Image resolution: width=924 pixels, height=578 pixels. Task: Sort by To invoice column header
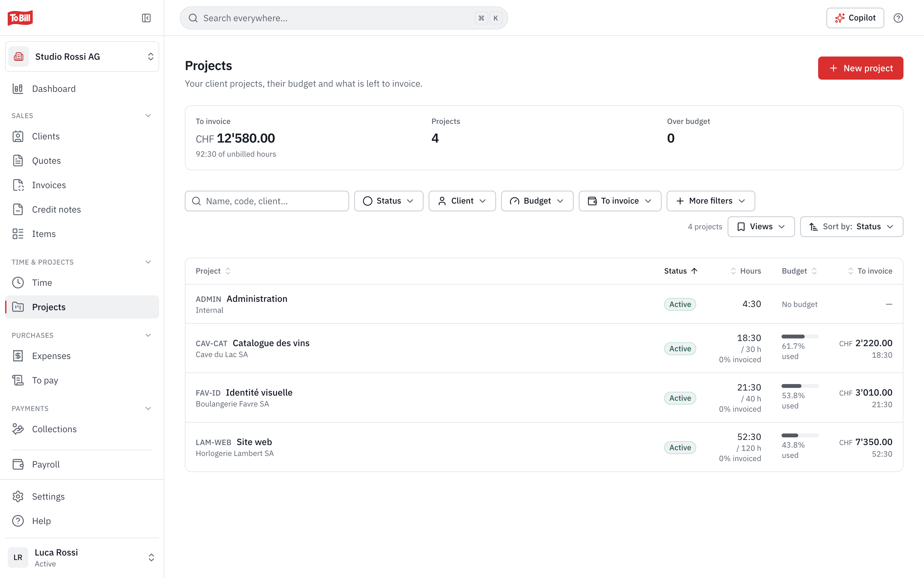click(870, 271)
